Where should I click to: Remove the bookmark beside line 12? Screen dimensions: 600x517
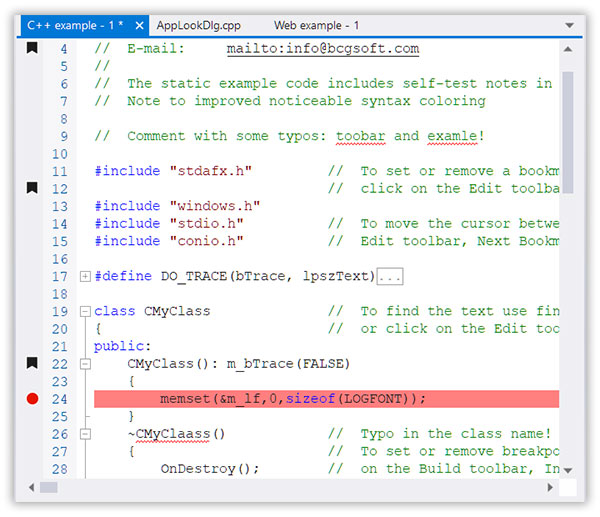click(x=32, y=188)
